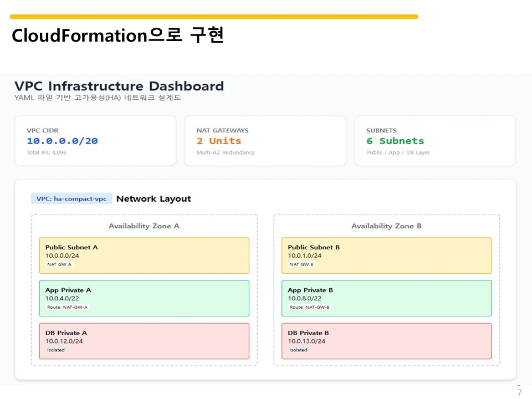
Task: Click the NAT GATEWAYS label
Action: point(223,130)
